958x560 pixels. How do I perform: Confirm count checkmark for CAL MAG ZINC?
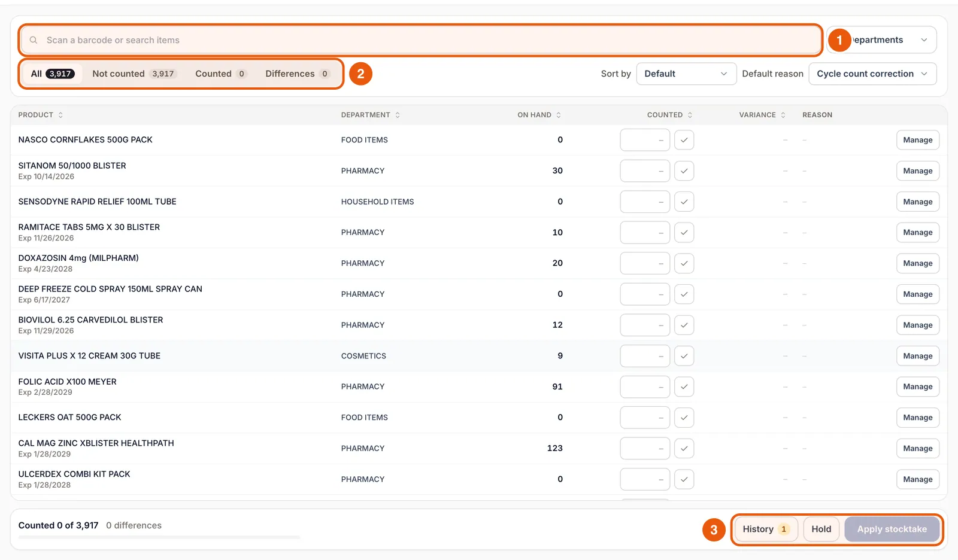pyautogui.click(x=684, y=449)
